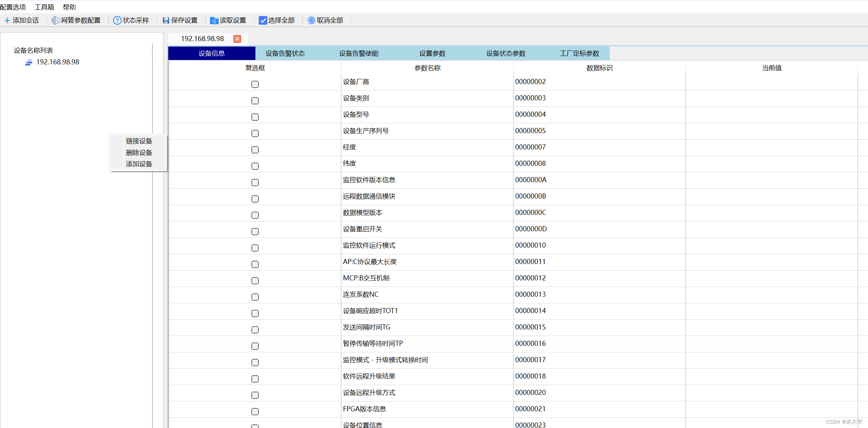
Task: Switch to the 设备告警状态 tab
Action: (x=285, y=53)
